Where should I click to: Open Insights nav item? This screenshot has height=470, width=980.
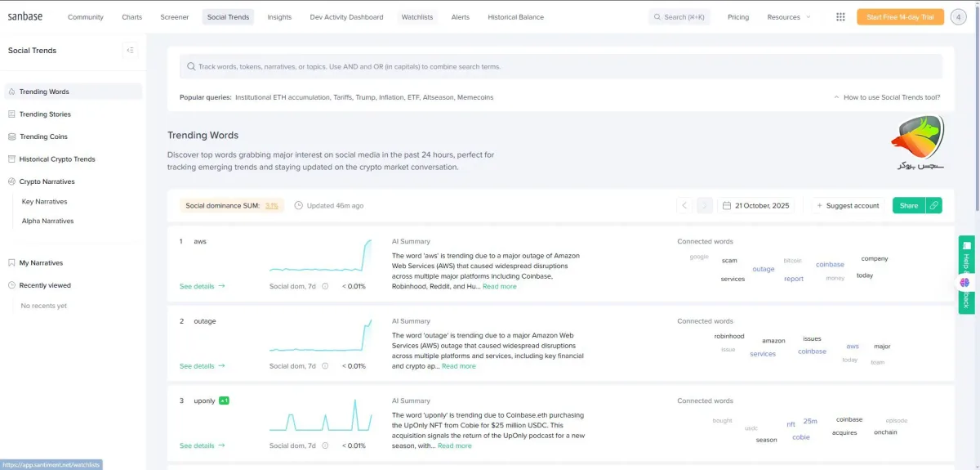(279, 17)
